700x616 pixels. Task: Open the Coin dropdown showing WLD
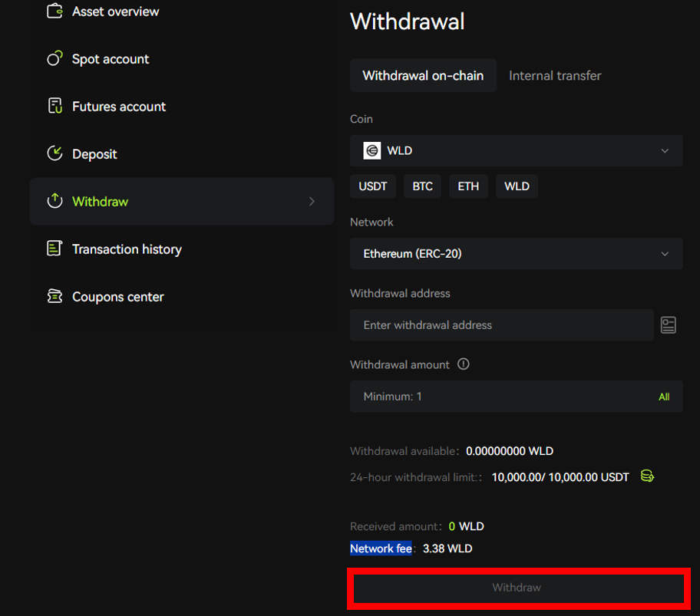pyautogui.click(x=516, y=151)
